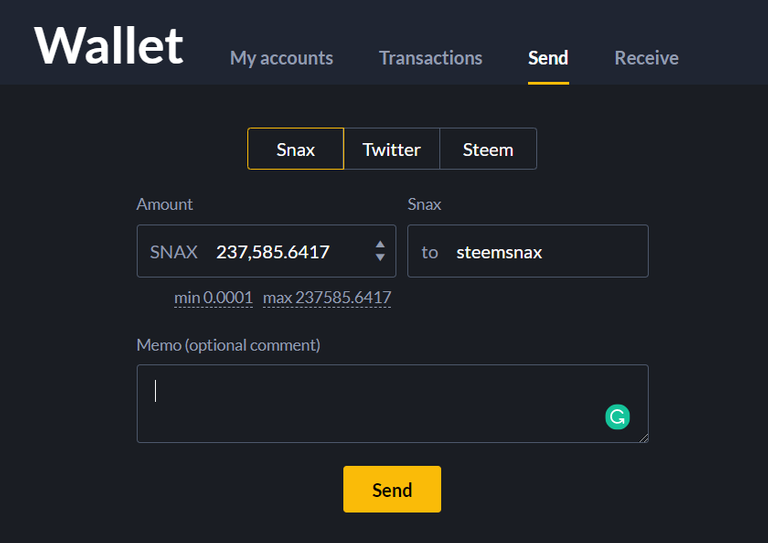Click the Wallet title heading
This screenshot has width=768, height=543.
click(x=109, y=46)
